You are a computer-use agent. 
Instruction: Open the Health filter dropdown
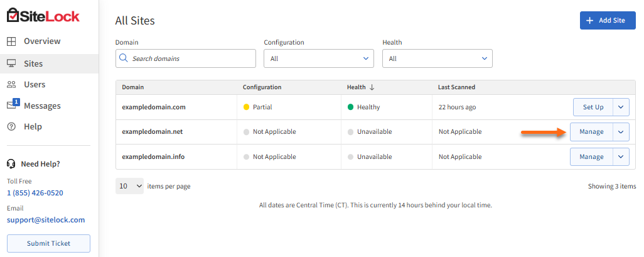click(x=437, y=58)
